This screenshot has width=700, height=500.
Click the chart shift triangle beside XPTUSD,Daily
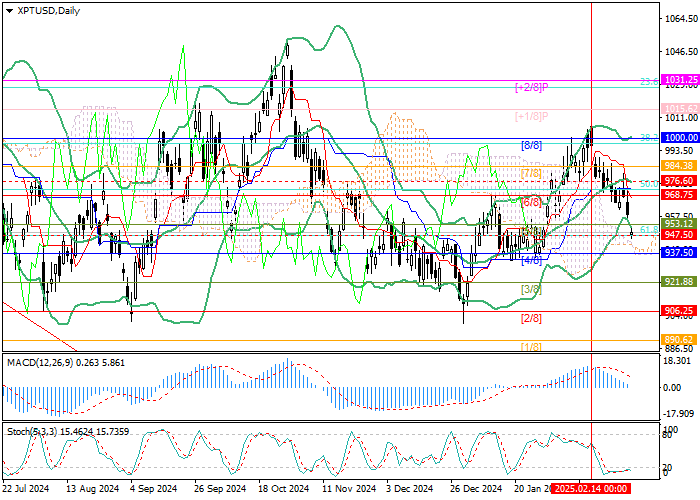(6, 10)
